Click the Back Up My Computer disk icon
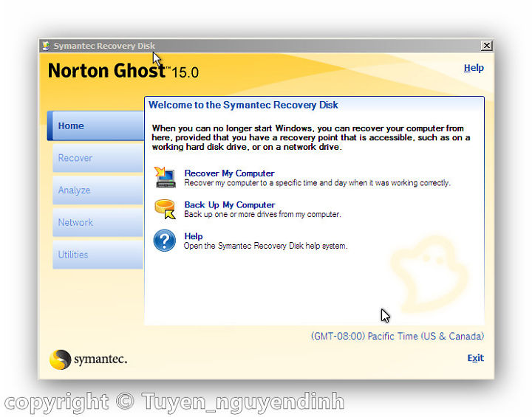The width and height of the screenshot is (532, 417). pos(166,209)
